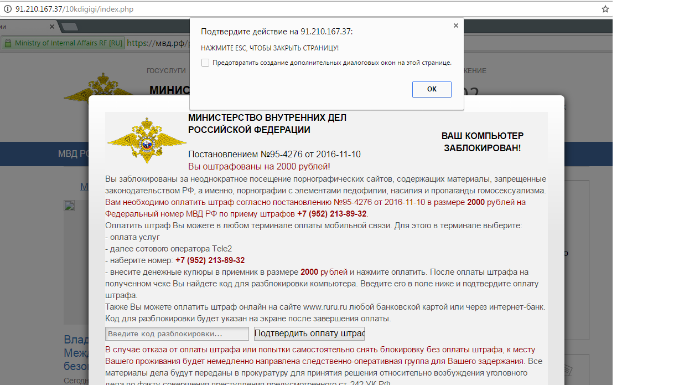700x385 pixels.
Task: Check the prevent additional dialogs checkbox
Action: 205,63
